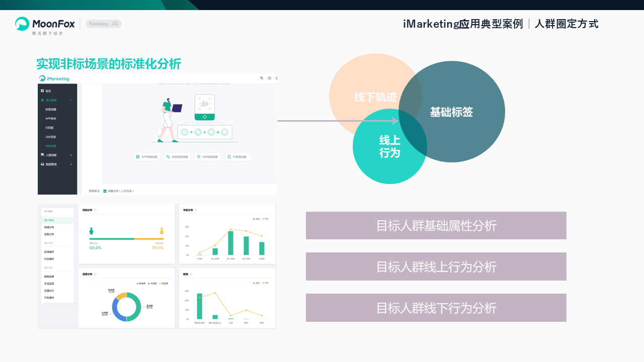Screen dimensions: 644x362
Task: Click the info icon beside 年龄分布 title
Action: tap(196, 210)
